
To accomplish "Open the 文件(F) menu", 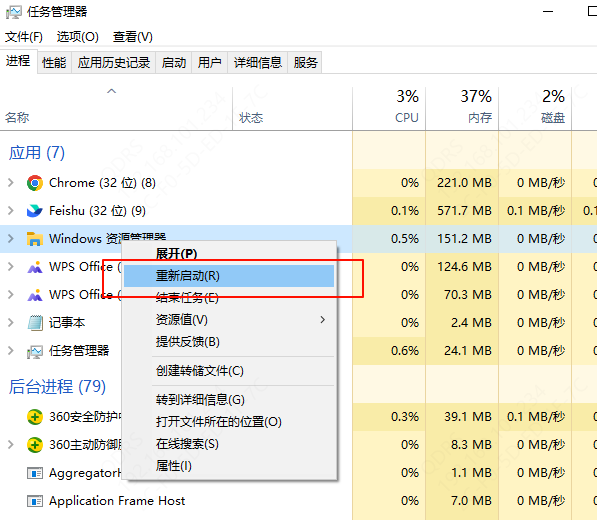I will coord(24,37).
